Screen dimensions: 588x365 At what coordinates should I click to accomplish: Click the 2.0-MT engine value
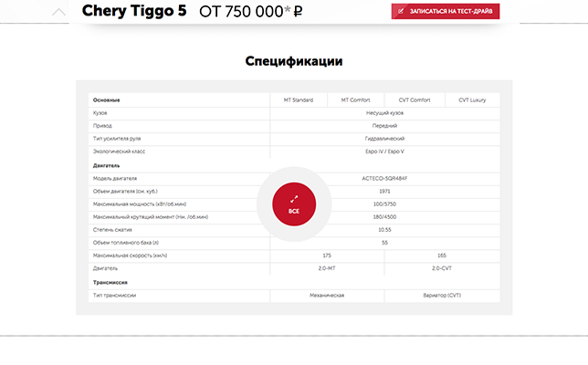click(x=327, y=268)
